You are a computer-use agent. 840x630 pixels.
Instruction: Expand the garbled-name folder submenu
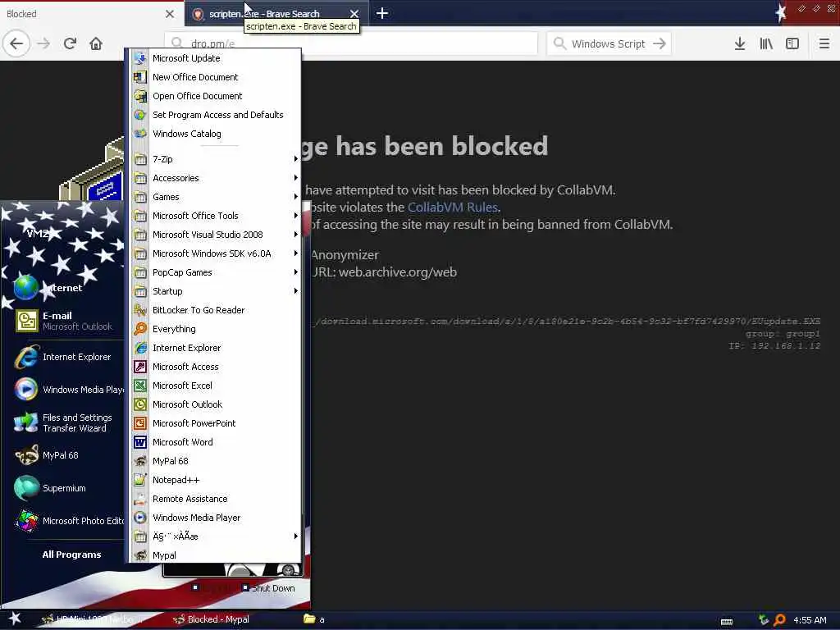point(217,536)
